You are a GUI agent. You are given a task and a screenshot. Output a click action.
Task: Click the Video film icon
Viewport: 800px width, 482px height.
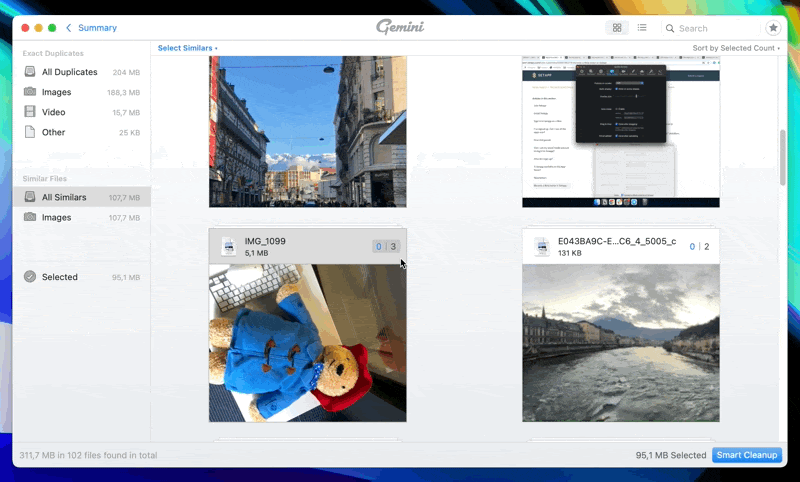point(30,112)
